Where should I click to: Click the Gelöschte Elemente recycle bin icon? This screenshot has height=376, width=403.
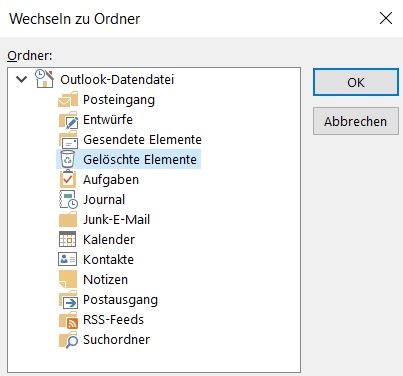pos(68,159)
